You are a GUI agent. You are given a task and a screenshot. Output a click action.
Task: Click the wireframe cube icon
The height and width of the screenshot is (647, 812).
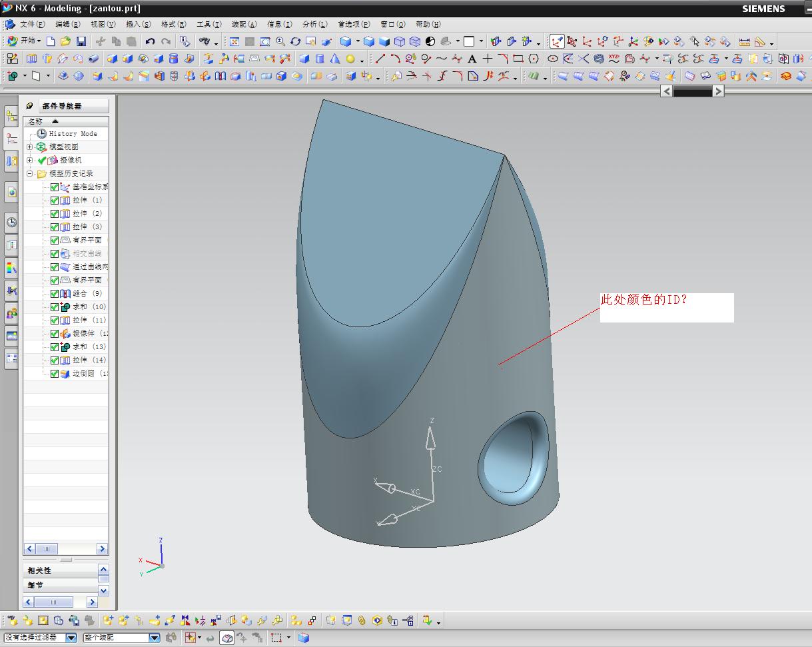pyautogui.click(x=415, y=41)
